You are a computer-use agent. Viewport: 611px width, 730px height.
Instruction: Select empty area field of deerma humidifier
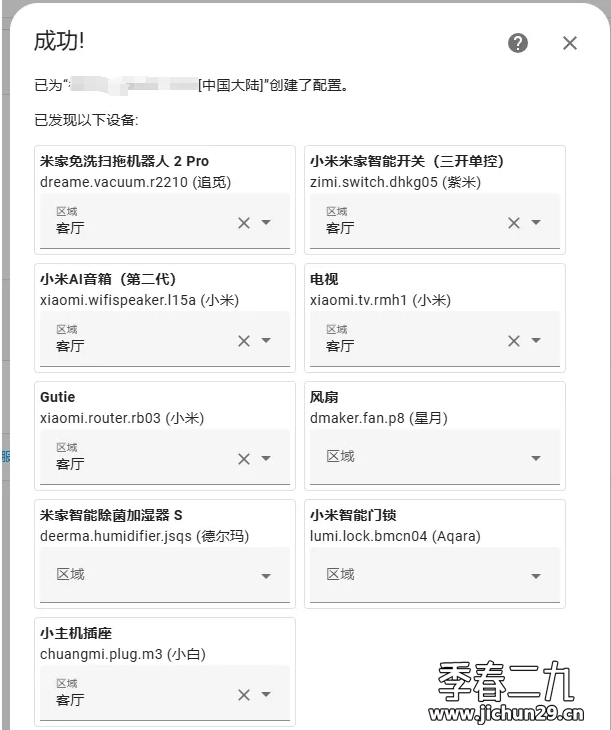[x=165, y=575]
